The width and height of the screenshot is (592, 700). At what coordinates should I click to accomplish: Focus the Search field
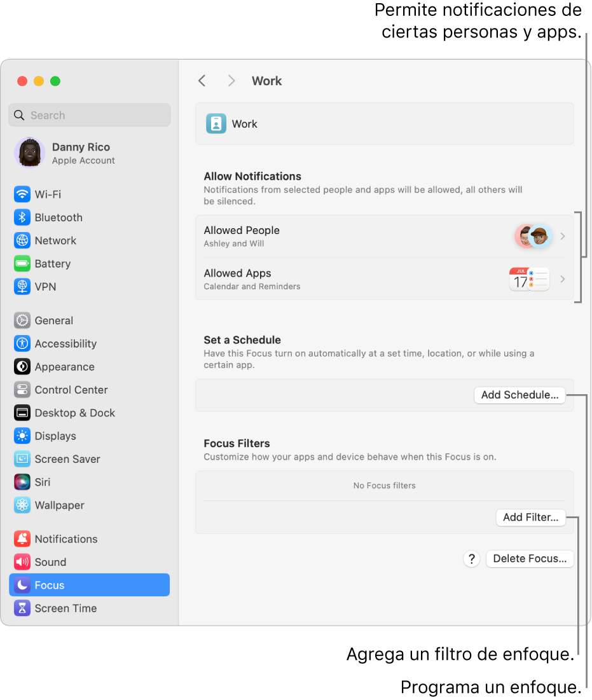click(x=89, y=115)
